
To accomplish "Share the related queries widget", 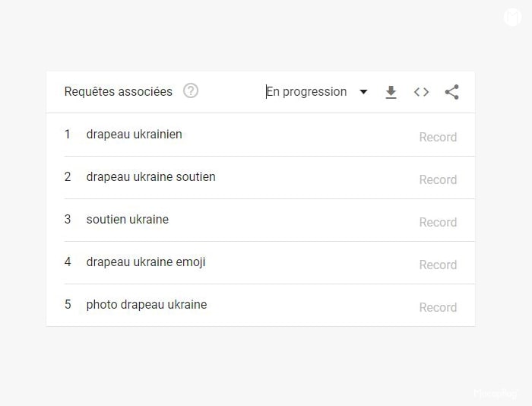I will pyautogui.click(x=451, y=92).
